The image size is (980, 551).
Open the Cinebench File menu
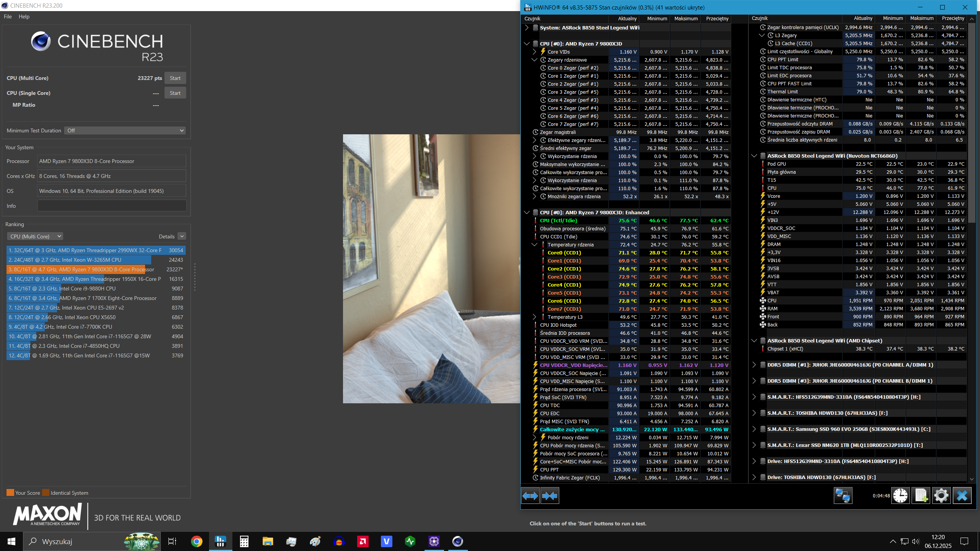coord(8,17)
